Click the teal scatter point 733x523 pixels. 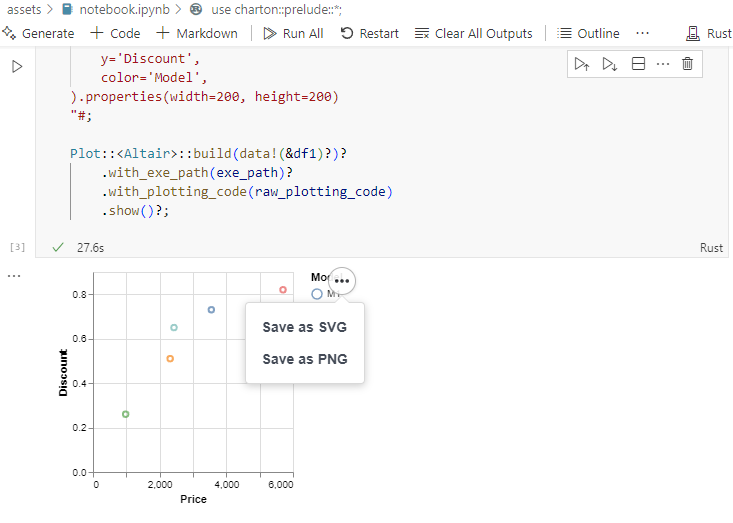174,328
